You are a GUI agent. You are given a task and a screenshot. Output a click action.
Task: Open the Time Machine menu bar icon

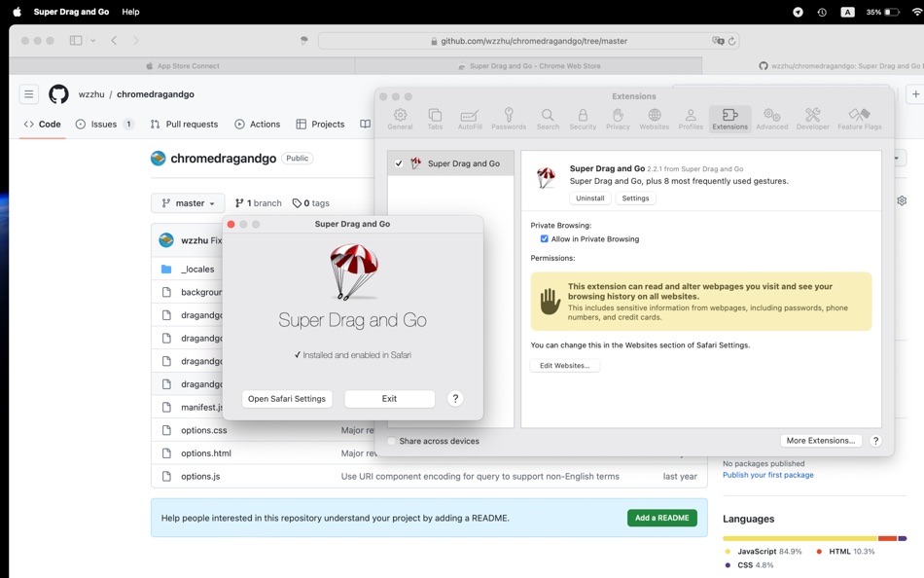[x=822, y=12]
